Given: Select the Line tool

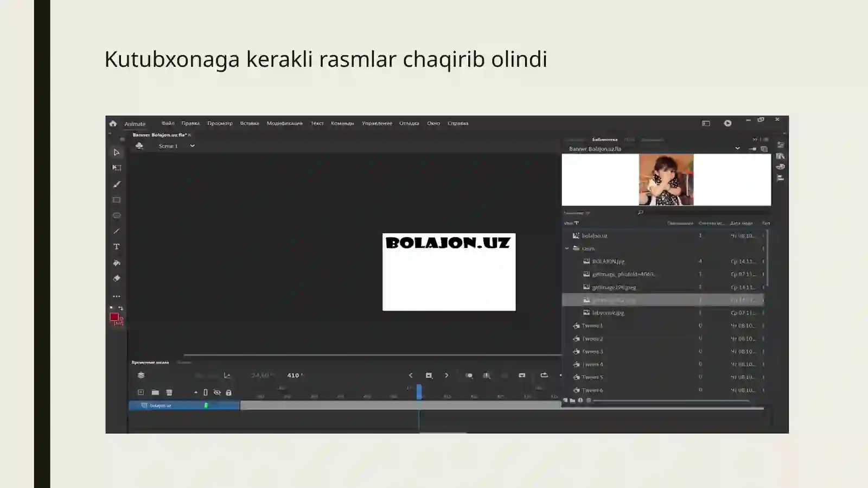Looking at the screenshot, I should [x=116, y=231].
